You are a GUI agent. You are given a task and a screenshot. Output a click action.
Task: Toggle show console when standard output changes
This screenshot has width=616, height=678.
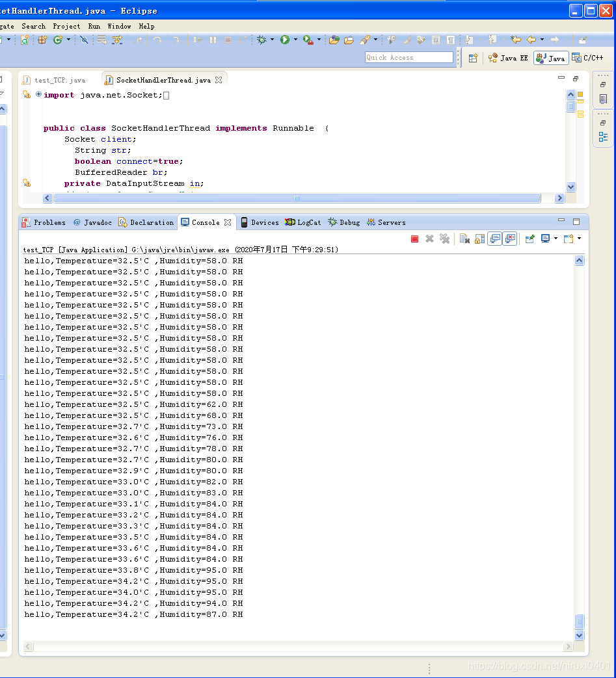pyautogui.click(x=495, y=239)
